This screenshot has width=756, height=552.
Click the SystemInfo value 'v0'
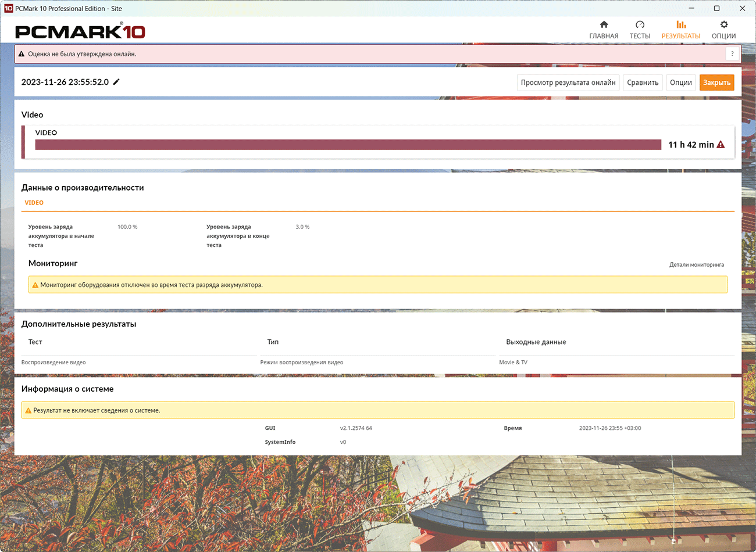[x=343, y=442]
